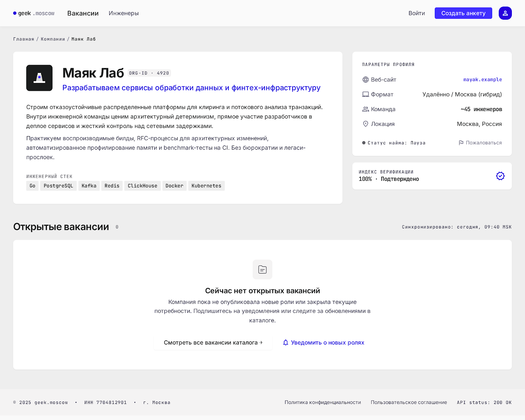Click the Статус найма: Пауза indicator
The height and width of the screenshot is (420, 525).
pos(394,143)
